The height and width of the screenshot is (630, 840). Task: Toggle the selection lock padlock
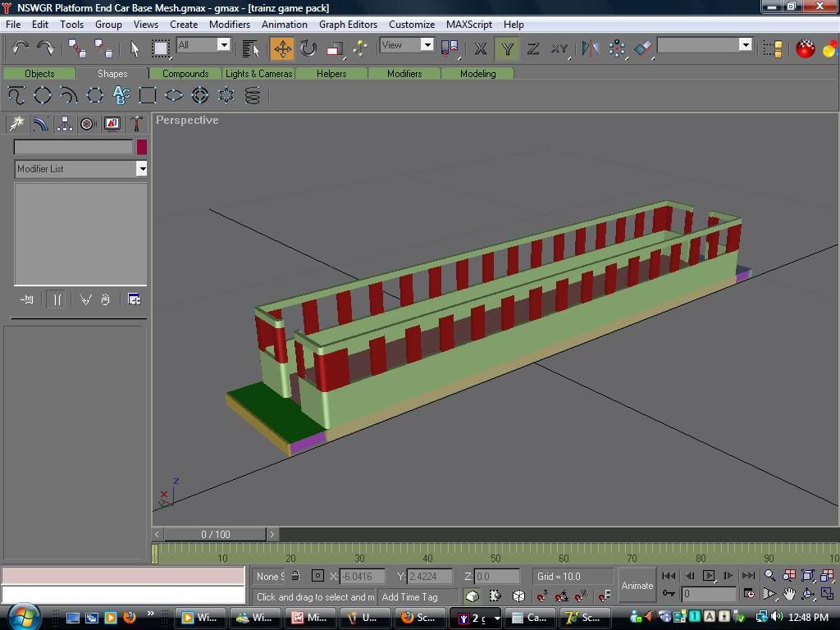point(295,576)
